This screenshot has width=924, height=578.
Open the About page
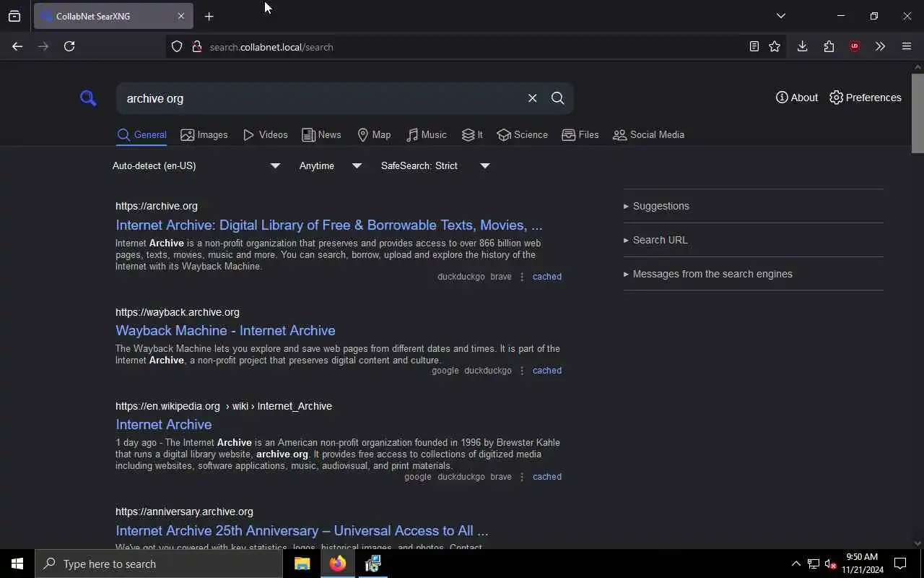(x=797, y=98)
